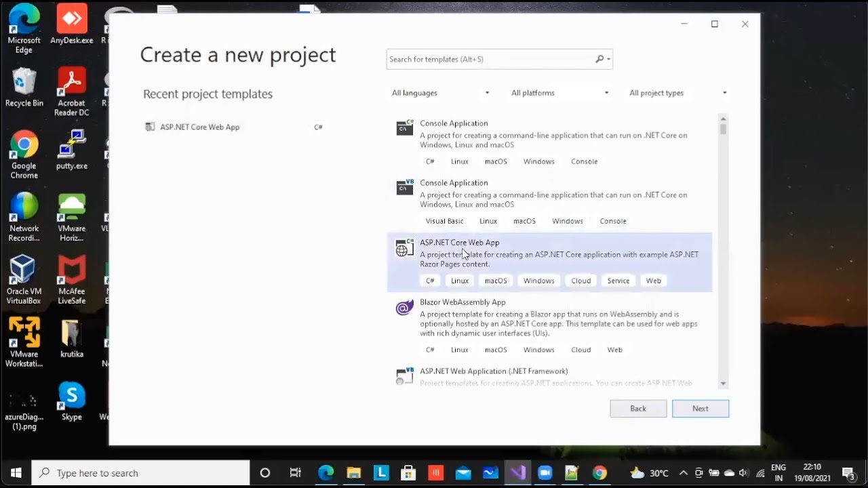Open Microsoft Edge desktop shortcut
The image size is (868, 488).
click(x=24, y=29)
